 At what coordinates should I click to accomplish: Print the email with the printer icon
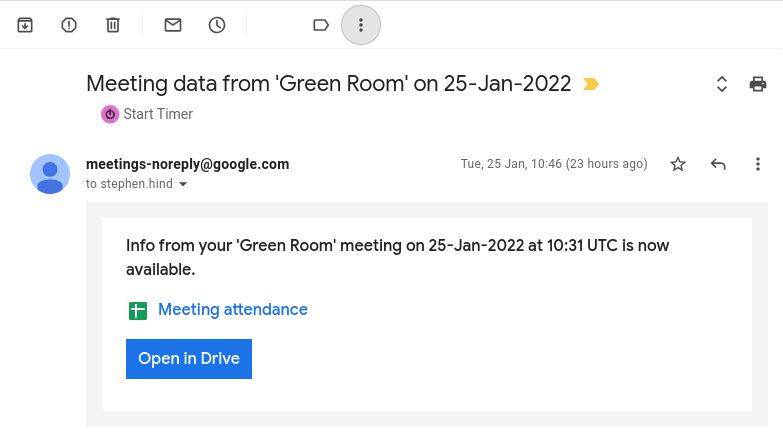758,84
